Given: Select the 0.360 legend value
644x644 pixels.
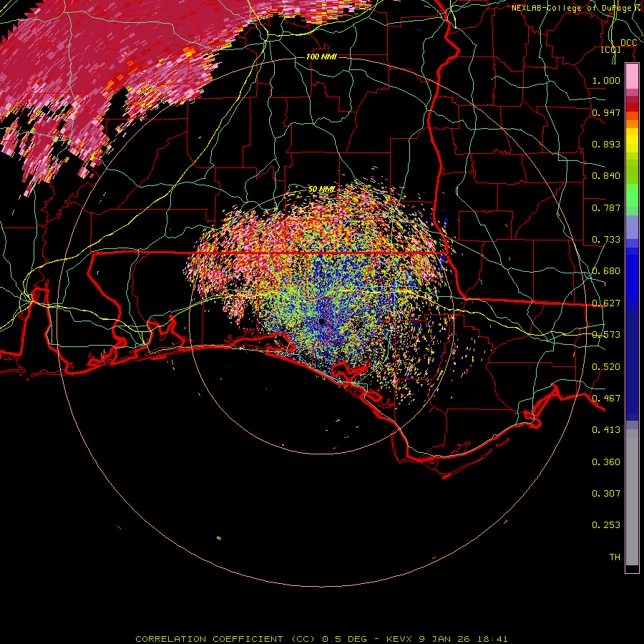Looking at the screenshot, I should coord(606,462).
